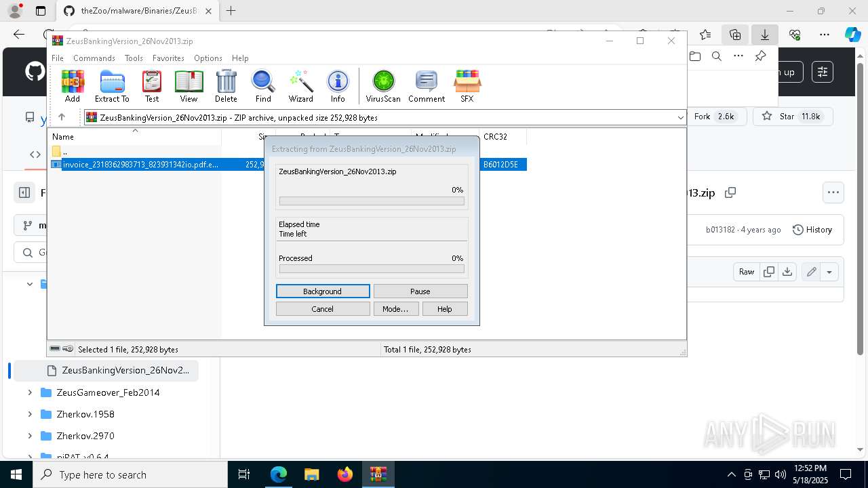Cancel the extraction
Image resolution: width=868 pixels, height=488 pixels.
tap(323, 309)
